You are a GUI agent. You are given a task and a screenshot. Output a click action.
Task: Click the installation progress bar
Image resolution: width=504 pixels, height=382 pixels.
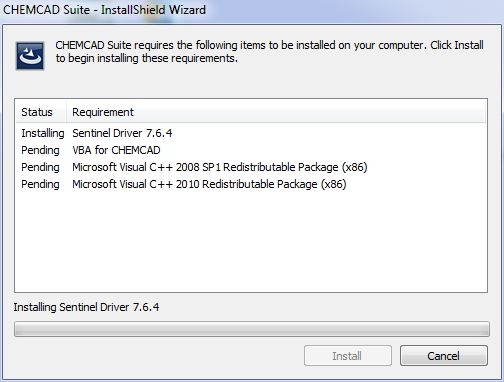pyautogui.click(x=252, y=329)
